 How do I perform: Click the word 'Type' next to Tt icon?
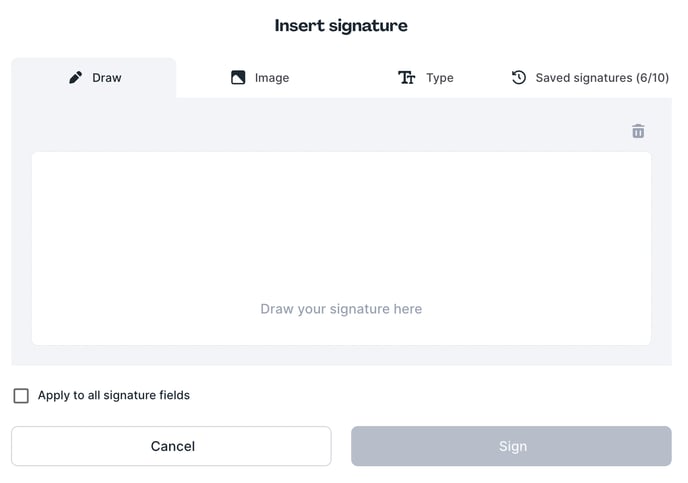pos(440,78)
